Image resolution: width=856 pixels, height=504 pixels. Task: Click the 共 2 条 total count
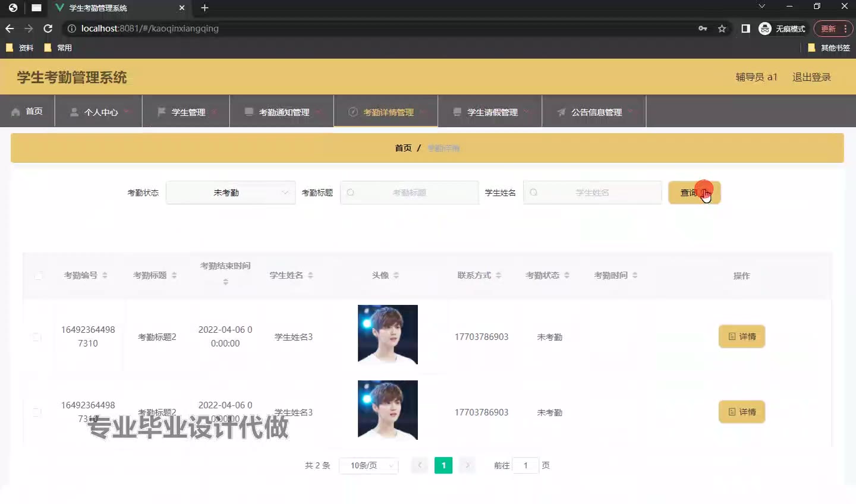317,465
